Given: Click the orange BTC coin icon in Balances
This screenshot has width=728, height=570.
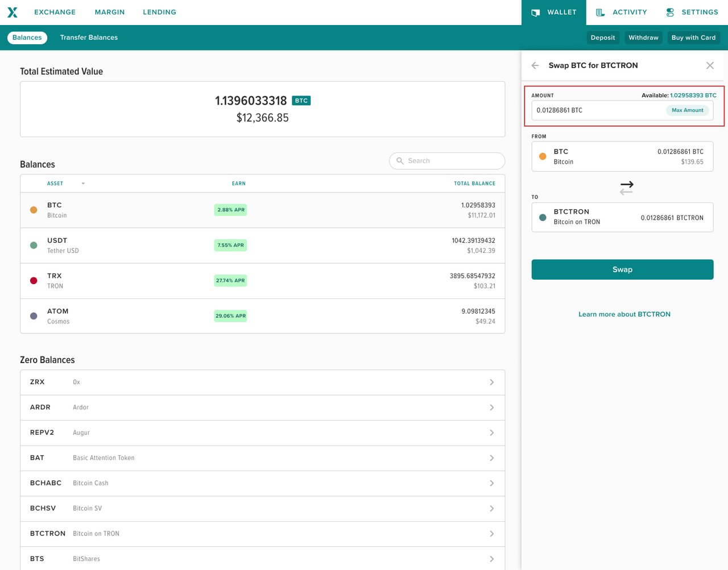Looking at the screenshot, I should click(x=34, y=210).
